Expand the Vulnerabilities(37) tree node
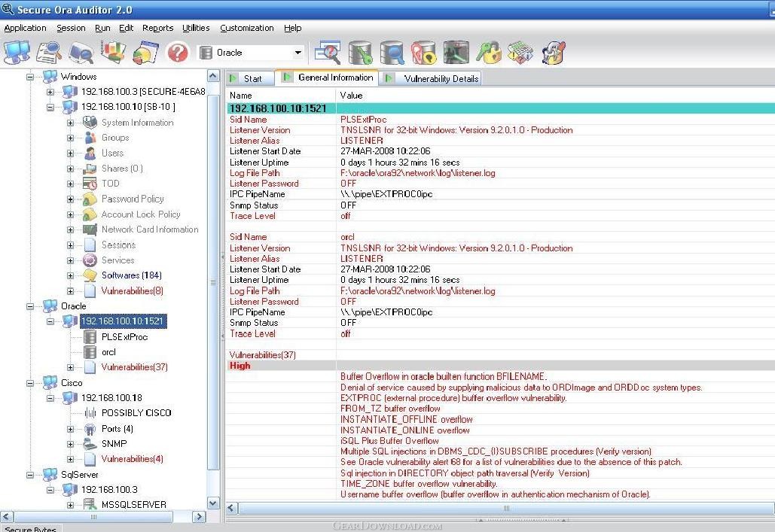This screenshot has width=775, height=532. 70,367
